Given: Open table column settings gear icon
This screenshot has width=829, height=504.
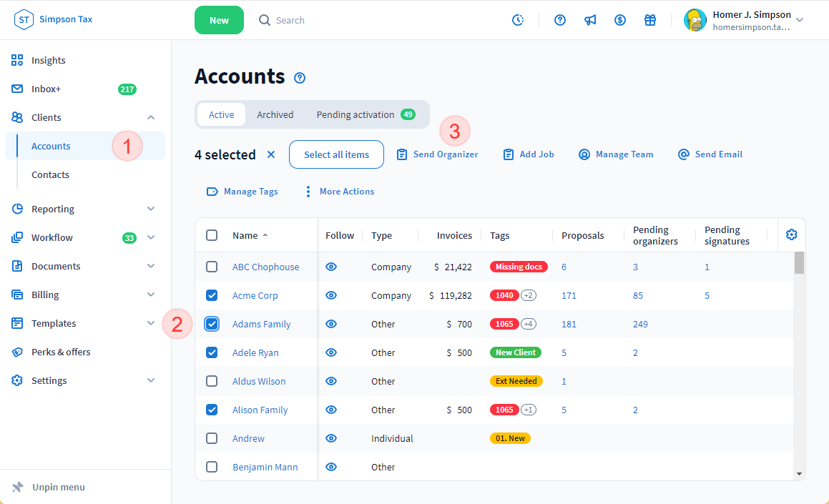Looking at the screenshot, I should [x=791, y=234].
